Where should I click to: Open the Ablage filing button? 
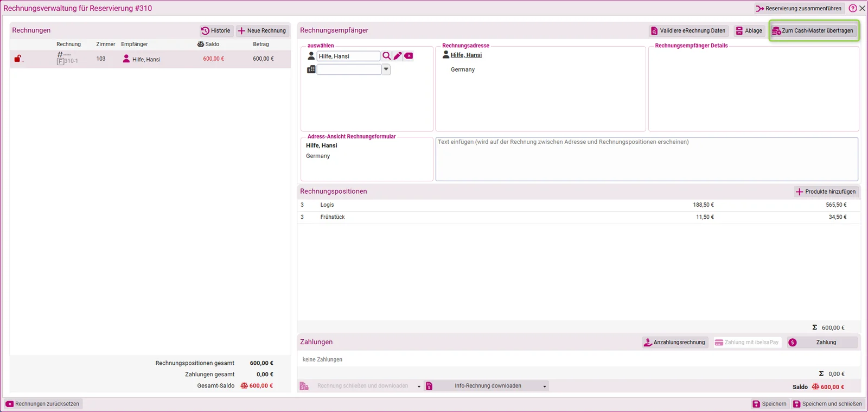[749, 31]
